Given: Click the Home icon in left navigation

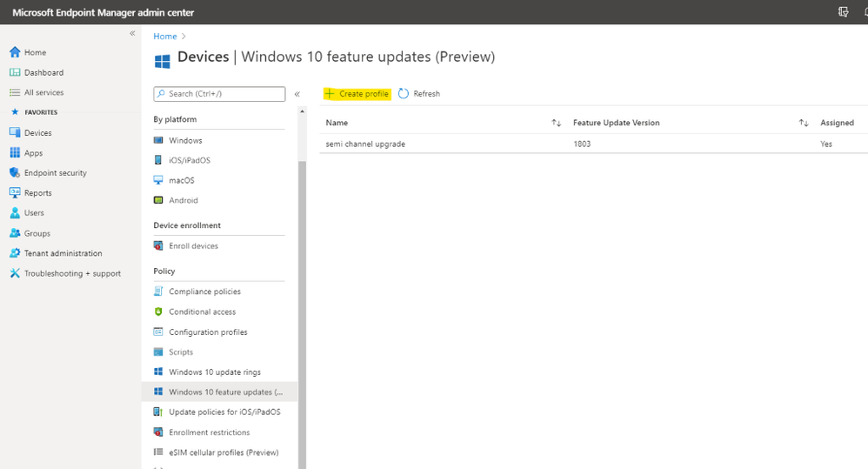Looking at the screenshot, I should pyautogui.click(x=15, y=52).
